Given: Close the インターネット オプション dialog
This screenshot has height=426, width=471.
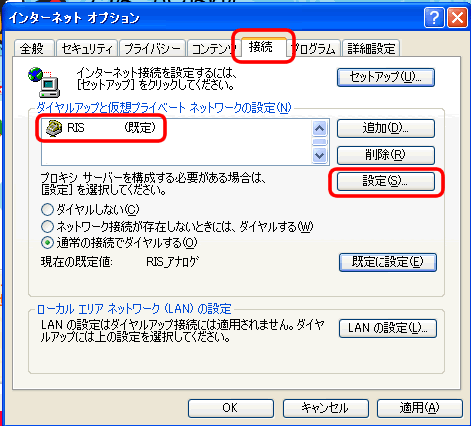Looking at the screenshot, I should (457, 18).
